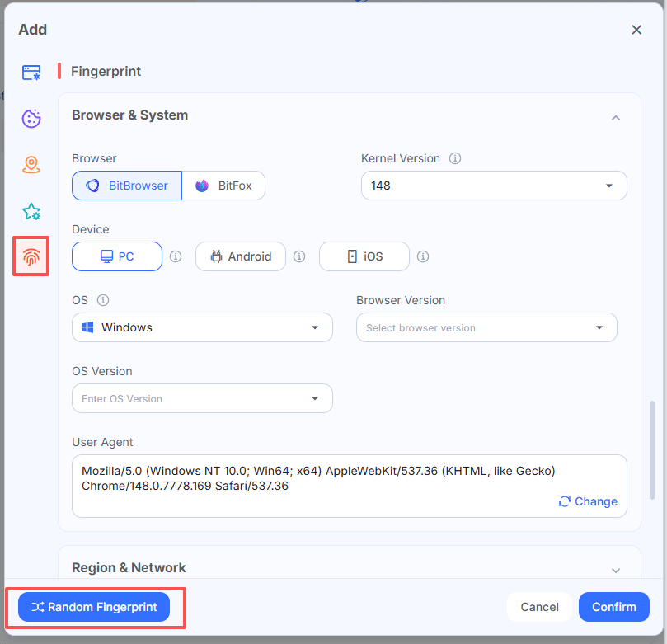Click the dialog's vertical scrollbar
667x644 pixels.
(x=651, y=450)
